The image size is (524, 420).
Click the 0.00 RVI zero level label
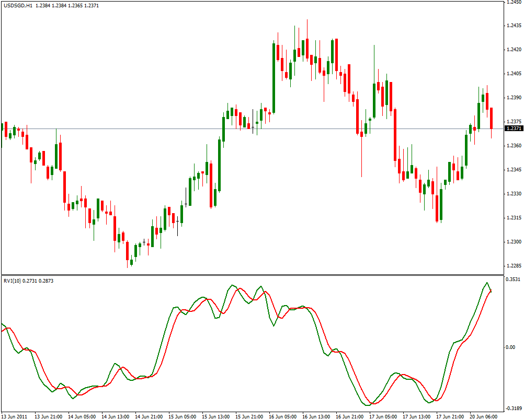tap(510, 347)
